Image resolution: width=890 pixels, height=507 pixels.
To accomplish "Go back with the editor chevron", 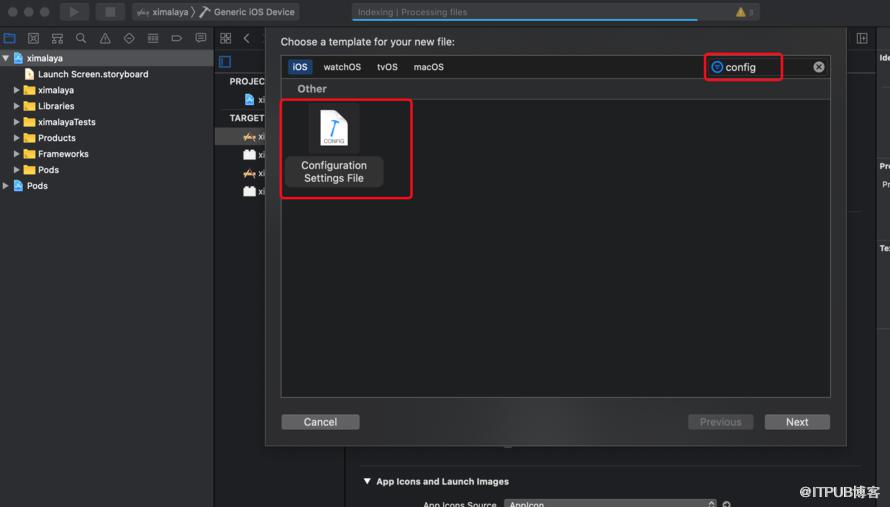I will (246, 38).
